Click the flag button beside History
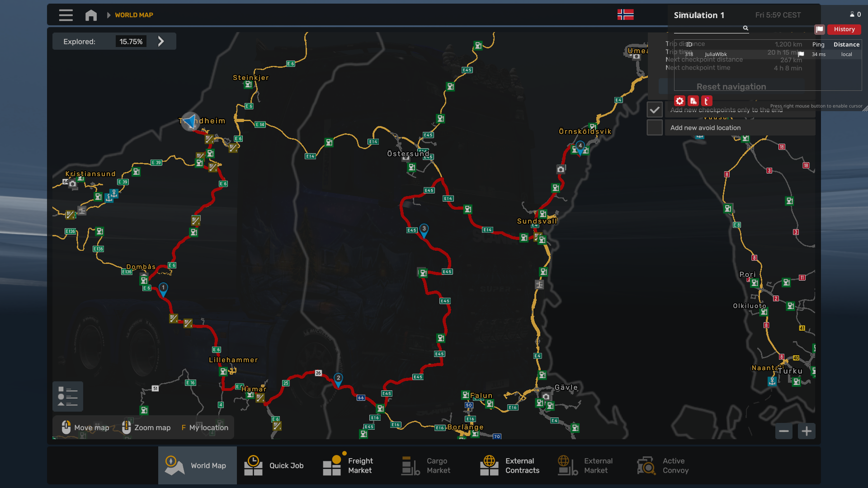This screenshot has height=488, width=868. [819, 29]
